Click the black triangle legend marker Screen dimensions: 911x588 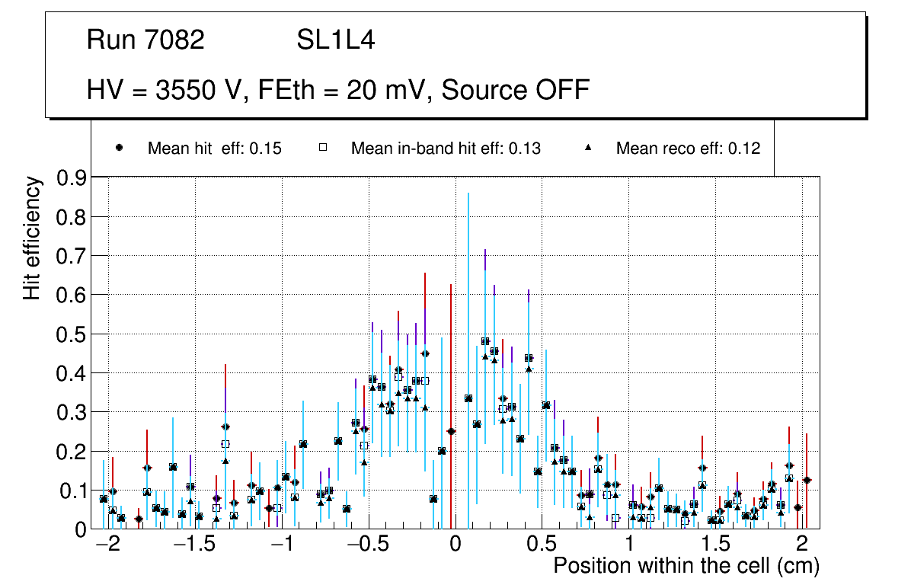tap(588, 148)
